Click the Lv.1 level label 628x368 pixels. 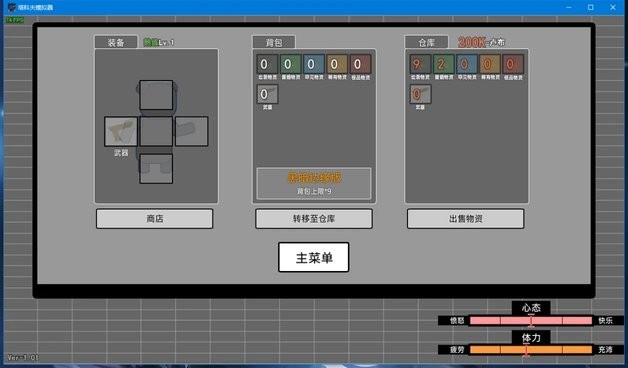pos(166,42)
